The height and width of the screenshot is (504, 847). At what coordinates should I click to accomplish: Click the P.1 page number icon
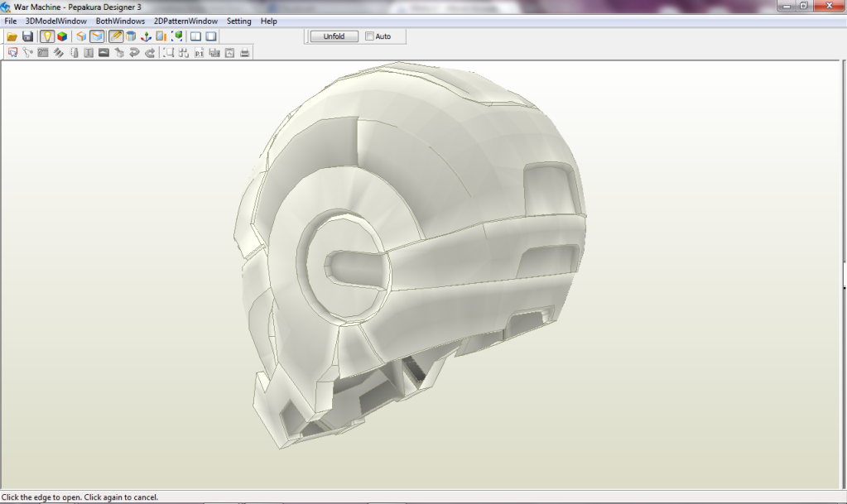pos(200,52)
